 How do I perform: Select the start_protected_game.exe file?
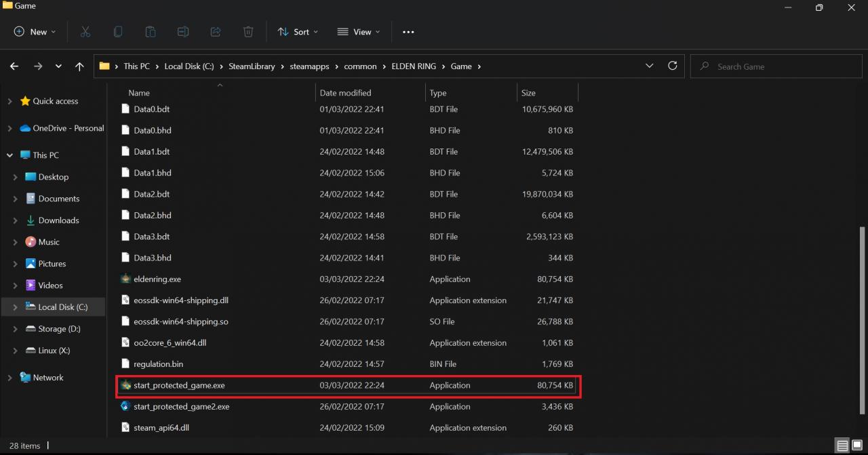coord(347,385)
